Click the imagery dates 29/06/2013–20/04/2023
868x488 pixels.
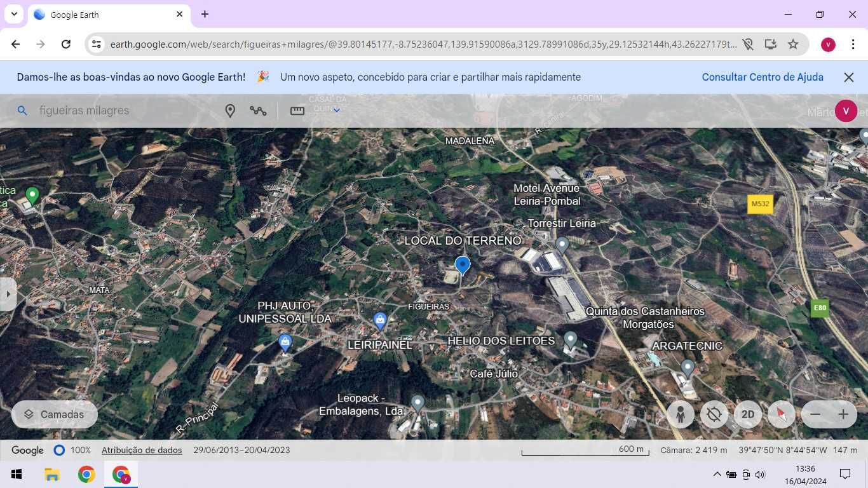241,450
